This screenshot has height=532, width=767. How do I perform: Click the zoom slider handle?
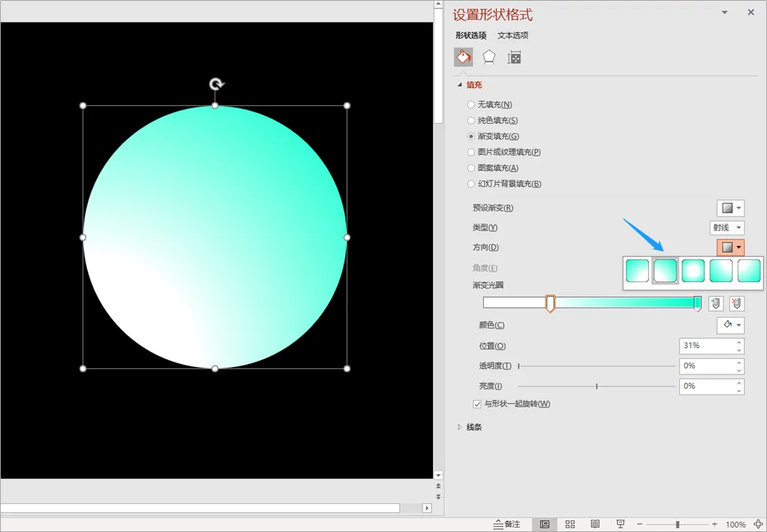(x=678, y=524)
